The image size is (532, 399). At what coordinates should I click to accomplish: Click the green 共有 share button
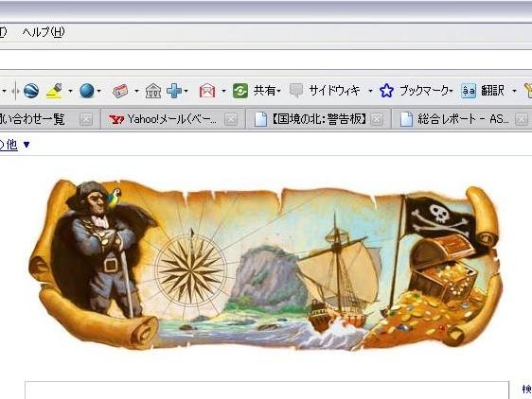point(257,91)
